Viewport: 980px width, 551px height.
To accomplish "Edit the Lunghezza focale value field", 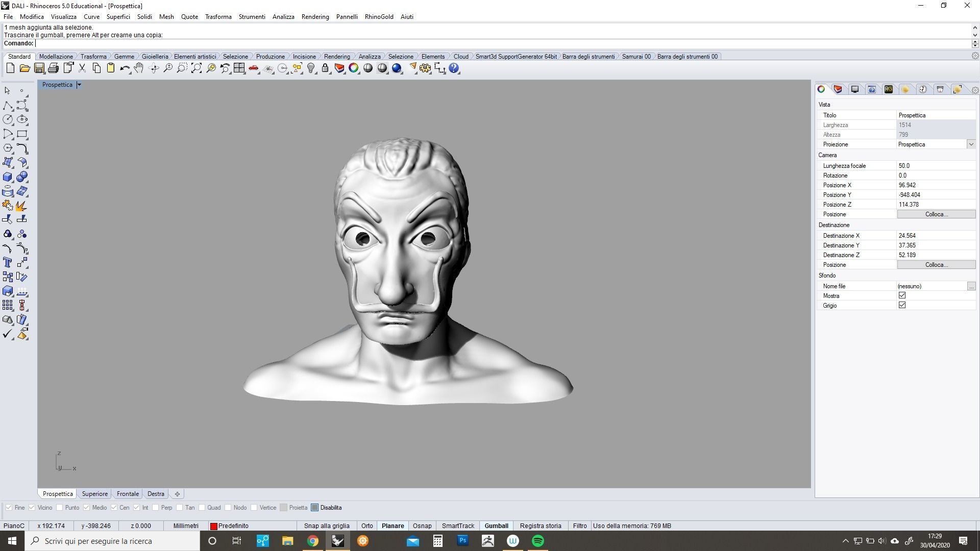I will click(936, 166).
